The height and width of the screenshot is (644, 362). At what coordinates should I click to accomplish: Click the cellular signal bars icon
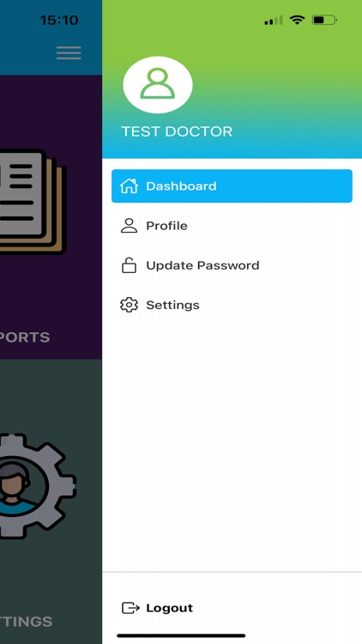point(274,20)
